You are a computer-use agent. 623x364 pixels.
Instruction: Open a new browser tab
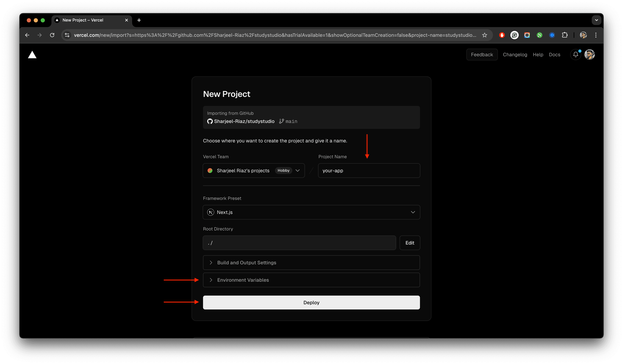[139, 20]
